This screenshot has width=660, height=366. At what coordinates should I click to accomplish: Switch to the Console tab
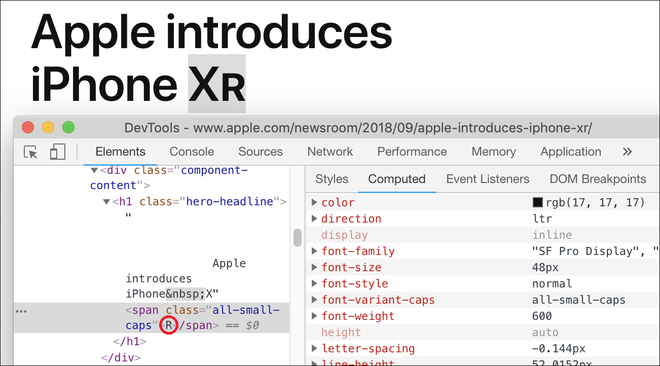point(192,151)
